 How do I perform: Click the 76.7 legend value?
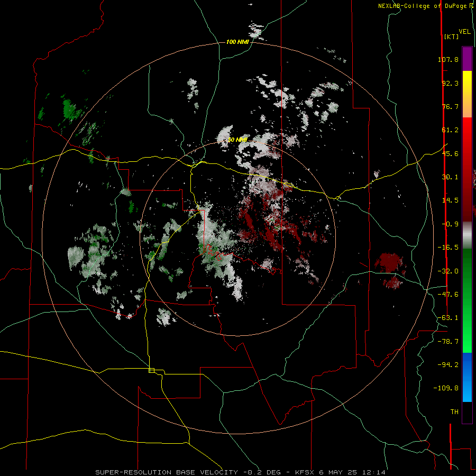point(450,106)
